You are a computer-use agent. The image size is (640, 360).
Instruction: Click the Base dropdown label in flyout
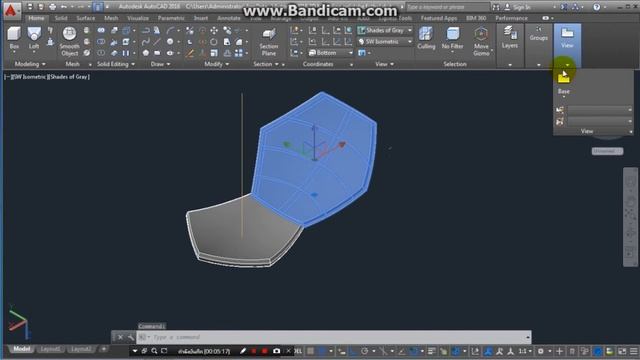point(564,91)
